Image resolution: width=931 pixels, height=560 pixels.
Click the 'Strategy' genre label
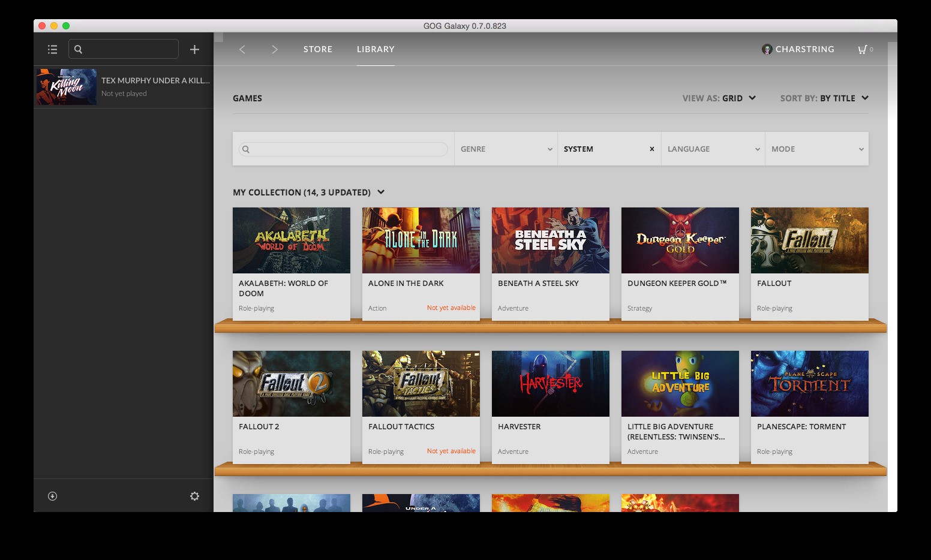point(639,308)
